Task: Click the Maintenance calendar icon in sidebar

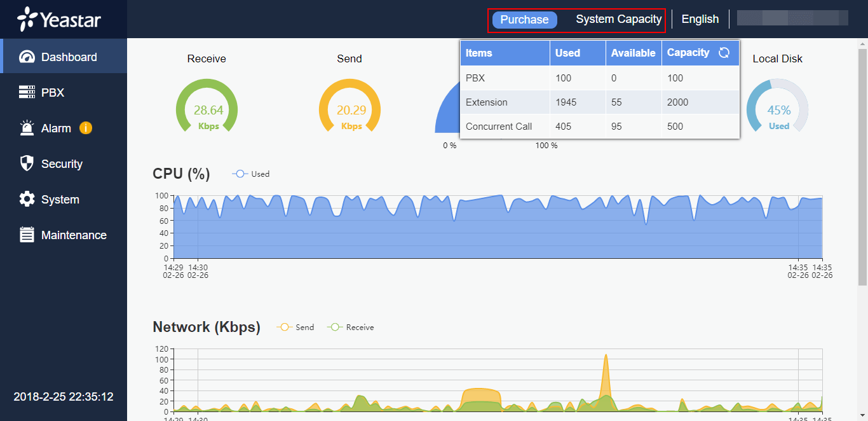Action: click(27, 235)
